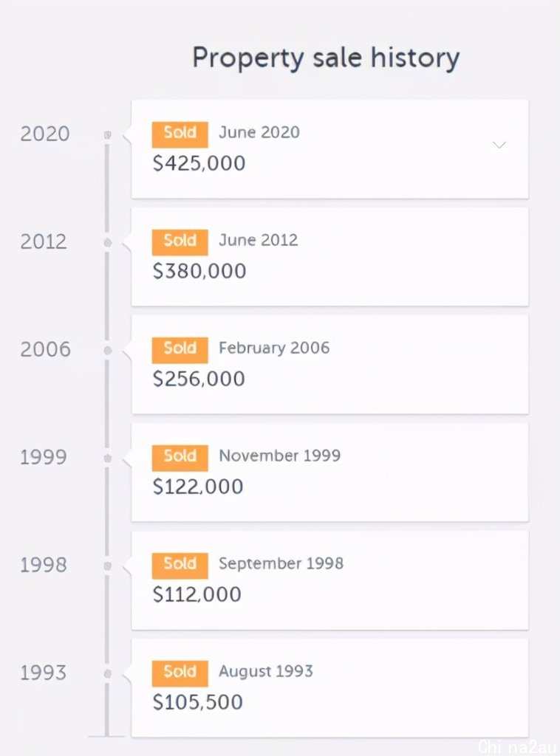560x756 pixels.
Task: Click the 2012 timeline dot marker
Action: 108,242
